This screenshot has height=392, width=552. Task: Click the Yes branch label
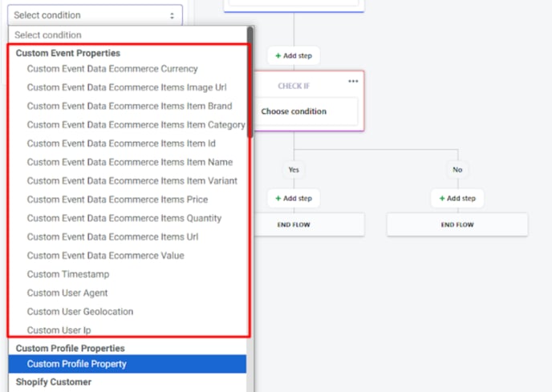click(x=294, y=170)
